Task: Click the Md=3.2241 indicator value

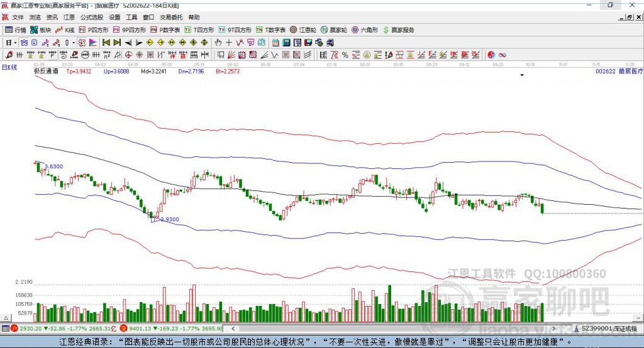Action: point(154,72)
